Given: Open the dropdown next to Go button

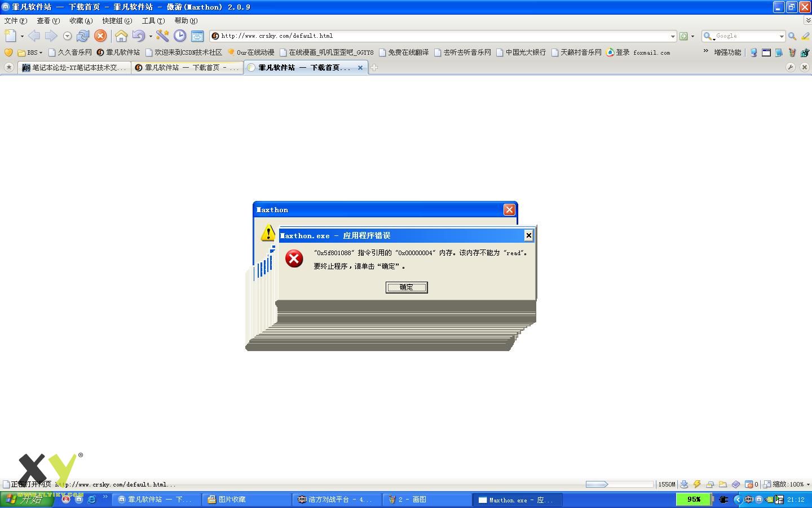Looking at the screenshot, I should click(693, 36).
